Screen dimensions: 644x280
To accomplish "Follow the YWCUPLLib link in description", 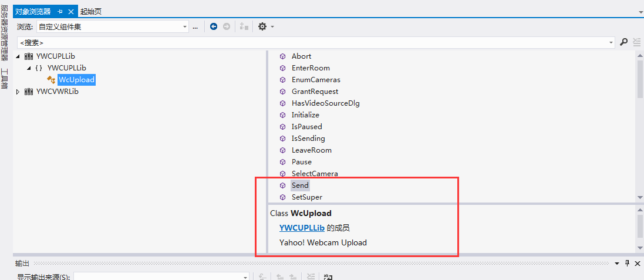I will (x=302, y=228).
